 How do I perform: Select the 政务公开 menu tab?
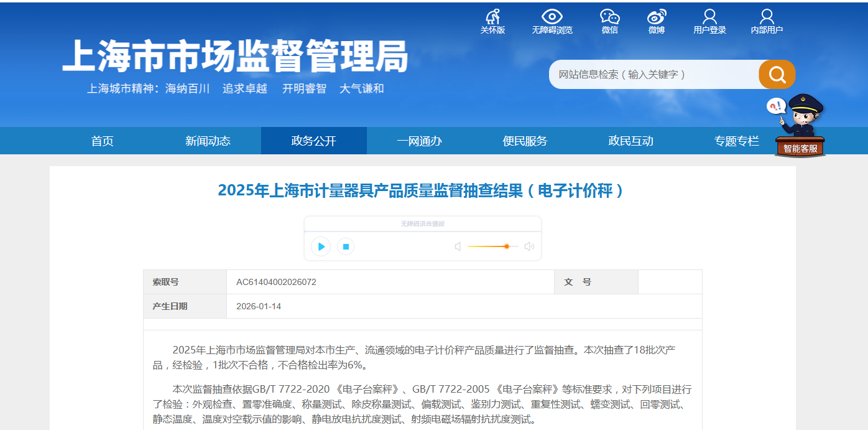[313, 141]
